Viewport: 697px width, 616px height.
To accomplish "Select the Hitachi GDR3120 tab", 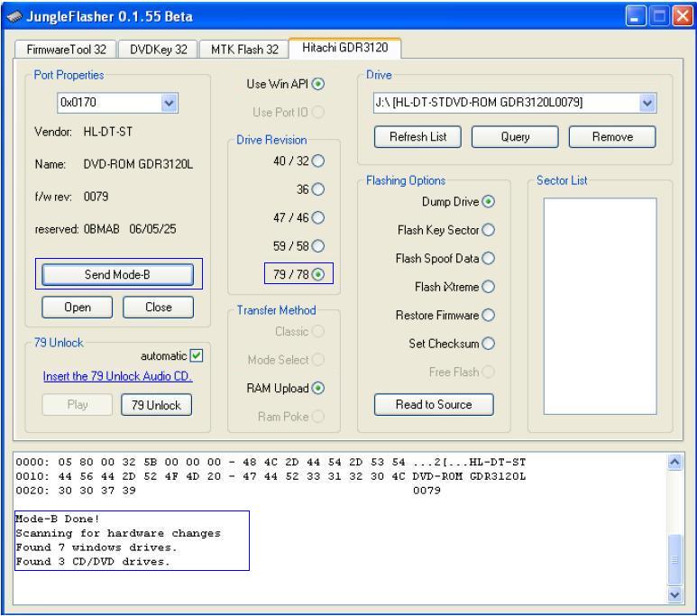I will [x=345, y=48].
